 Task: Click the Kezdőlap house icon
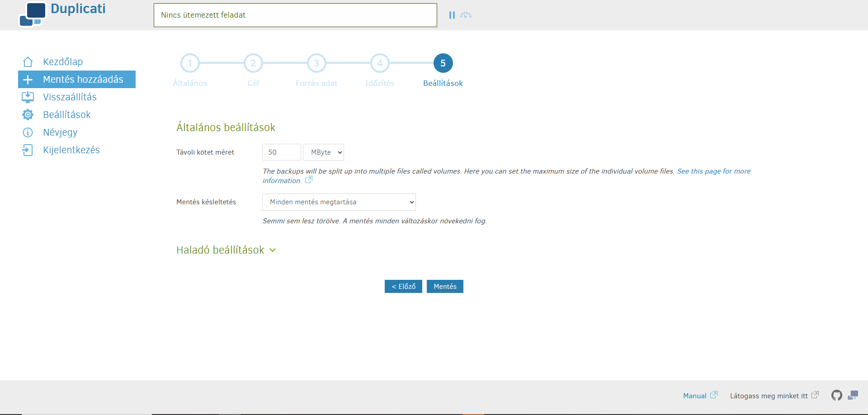click(28, 62)
